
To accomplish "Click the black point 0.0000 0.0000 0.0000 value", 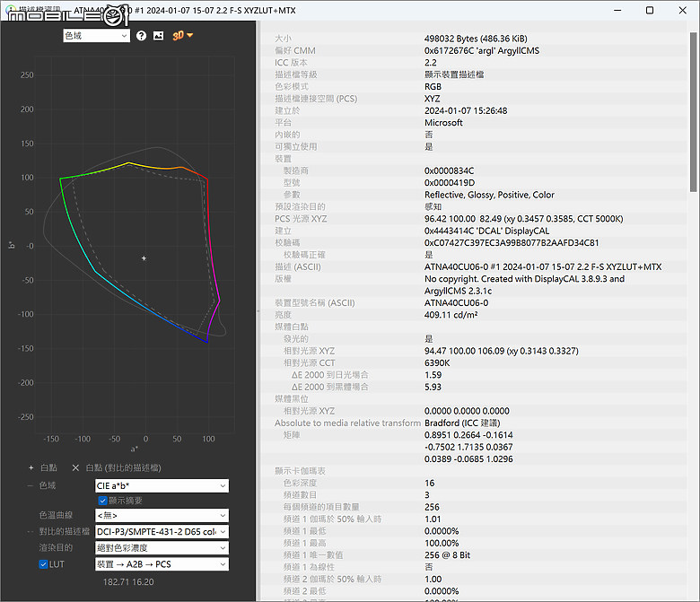I will click(467, 411).
